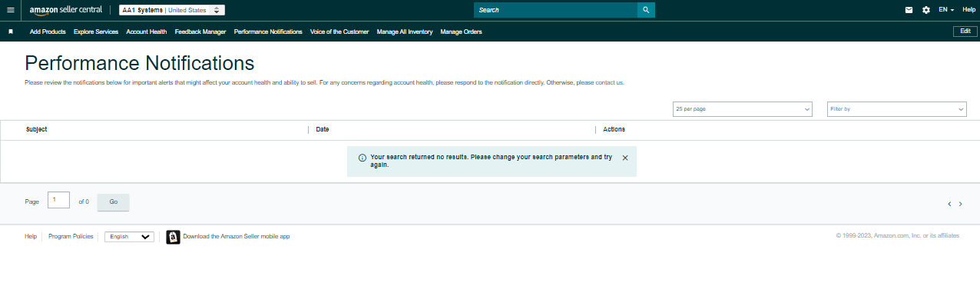Click the Go button
Image resolution: width=980 pixels, height=303 pixels.
pyautogui.click(x=113, y=201)
